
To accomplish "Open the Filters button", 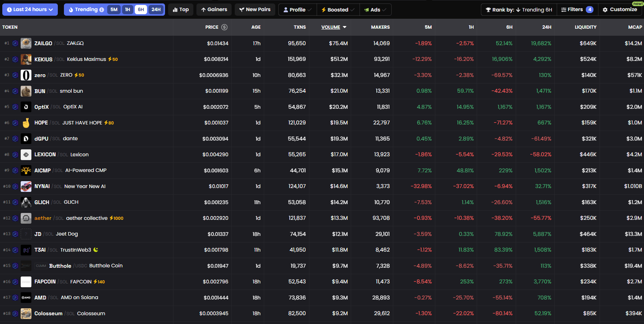I will (x=577, y=10).
